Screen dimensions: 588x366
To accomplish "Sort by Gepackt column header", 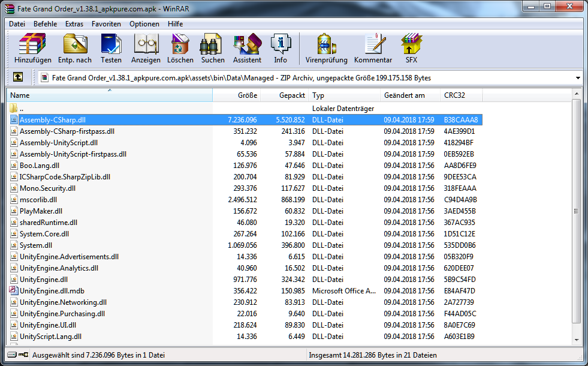I will pos(284,95).
